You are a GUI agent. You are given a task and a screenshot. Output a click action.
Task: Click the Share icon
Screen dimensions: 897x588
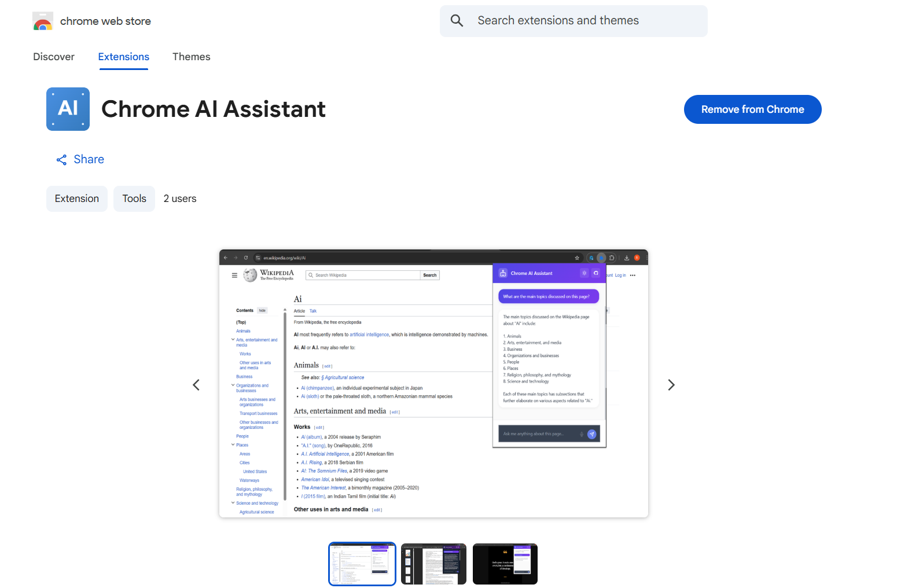point(61,160)
